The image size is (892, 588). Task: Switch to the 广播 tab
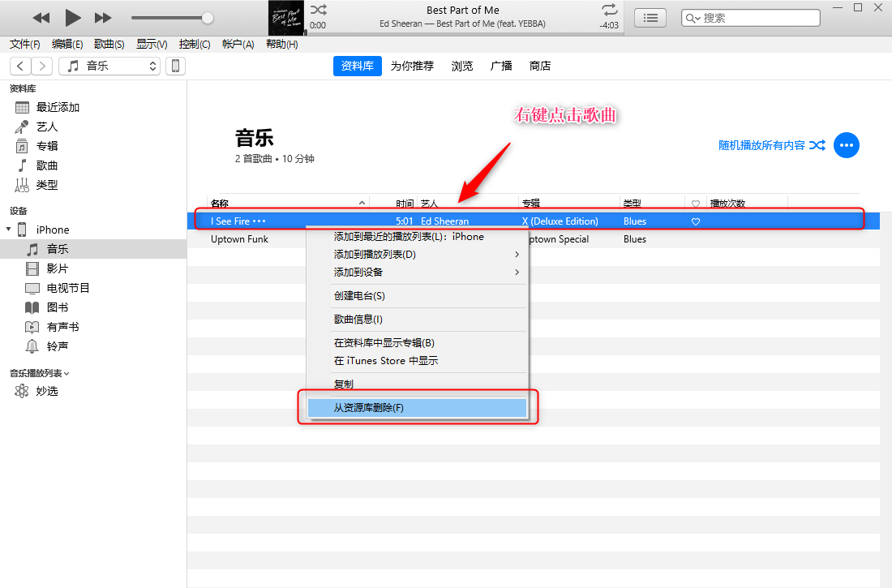click(501, 66)
